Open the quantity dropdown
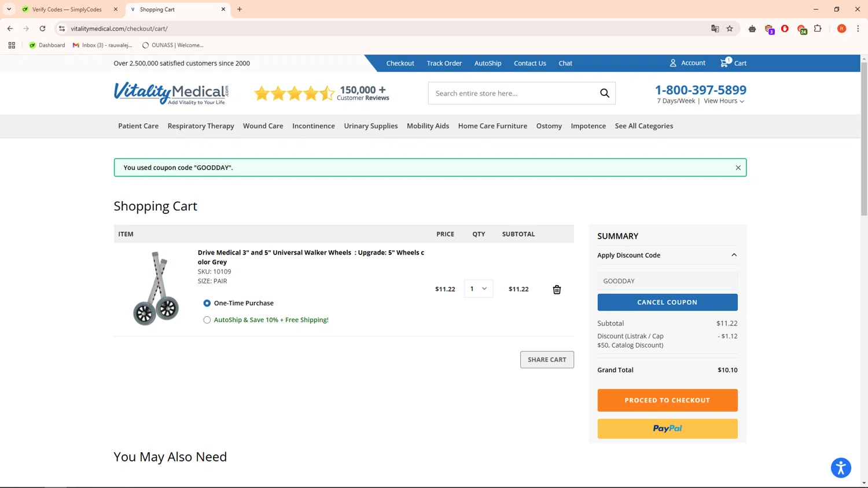The width and height of the screenshot is (868, 488). point(479,289)
